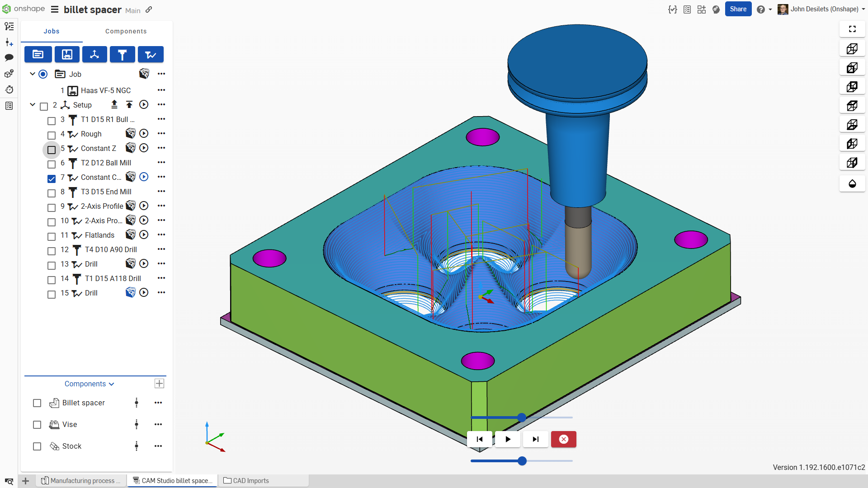
Task: Open the Components dropdown header
Action: [x=89, y=384]
